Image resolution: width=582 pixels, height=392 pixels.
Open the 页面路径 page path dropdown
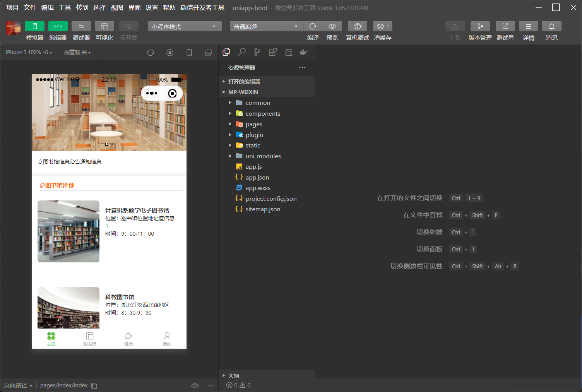18,385
